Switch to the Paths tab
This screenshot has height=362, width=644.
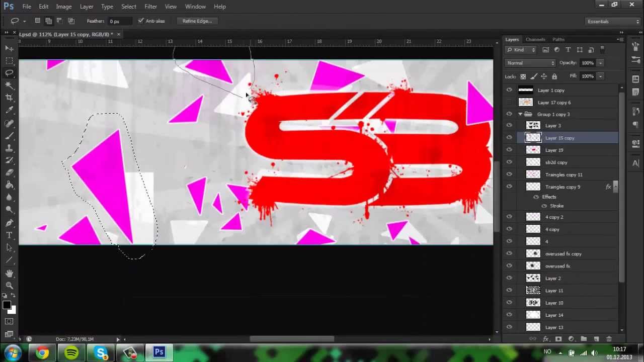click(x=558, y=39)
